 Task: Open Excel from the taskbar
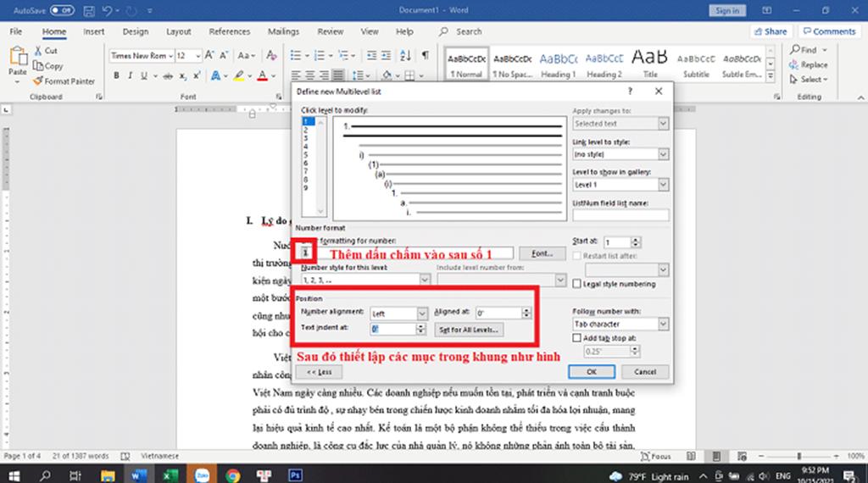point(170,475)
